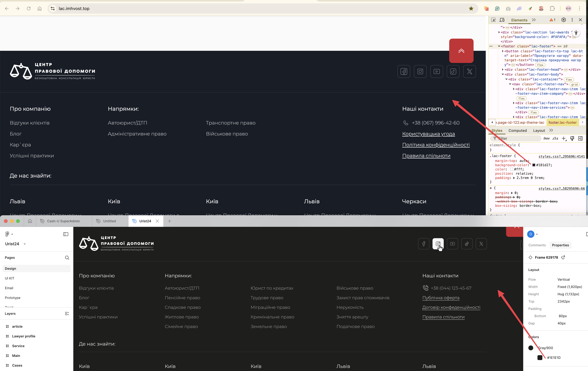Expand the padding shorthand triangle in .lac-footer

(514, 178)
